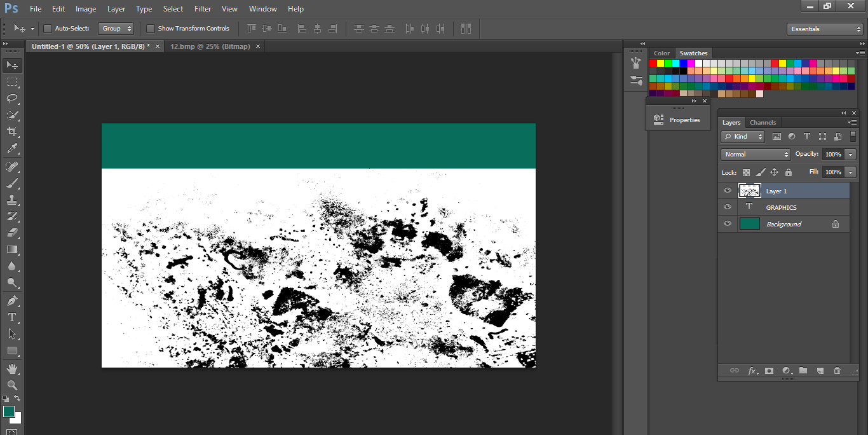Open the workspace switcher showing Essentials

[824, 29]
